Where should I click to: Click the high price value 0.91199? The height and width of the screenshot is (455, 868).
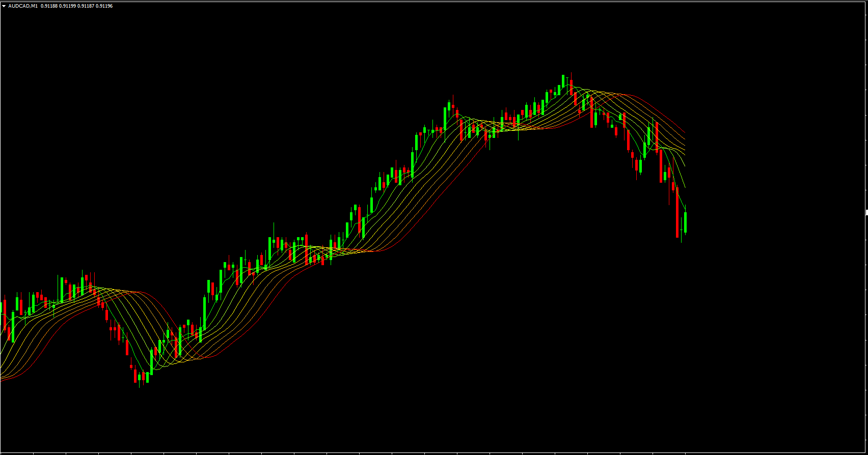tap(68, 6)
